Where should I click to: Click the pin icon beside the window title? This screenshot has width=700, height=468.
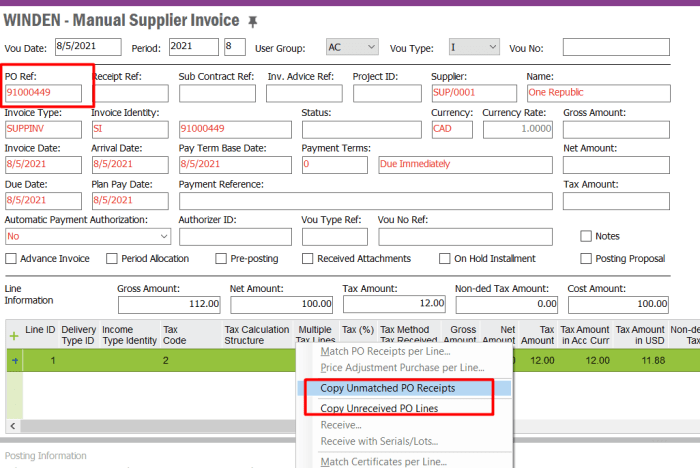(253, 21)
